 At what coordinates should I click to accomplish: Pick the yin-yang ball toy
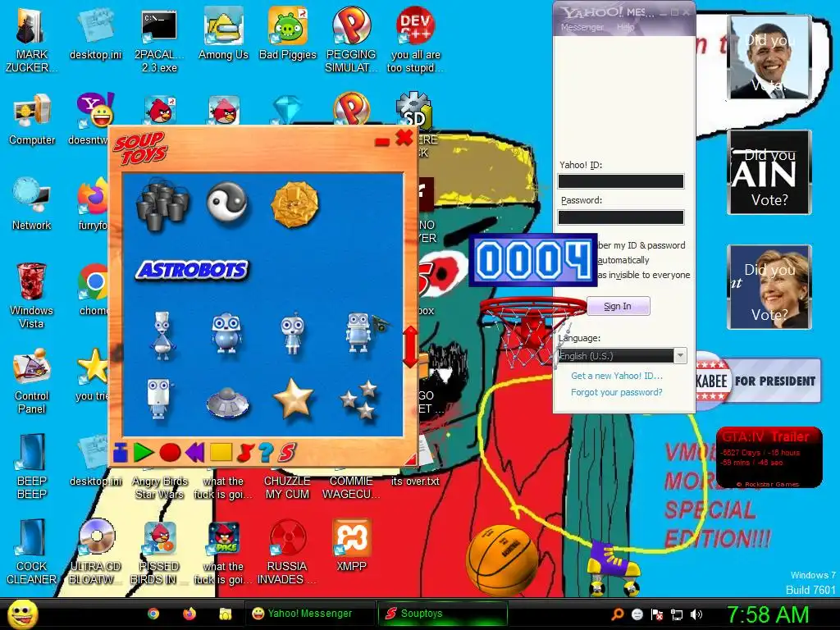(x=227, y=202)
